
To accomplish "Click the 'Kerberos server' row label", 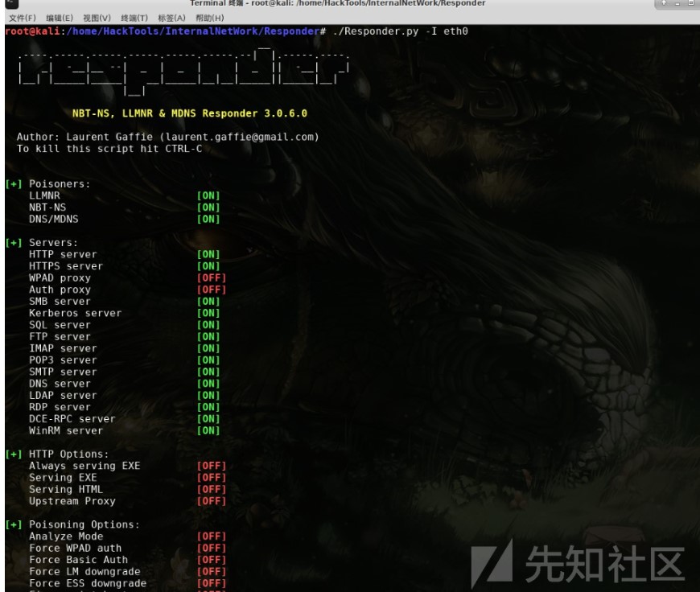I will click(x=75, y=313).
